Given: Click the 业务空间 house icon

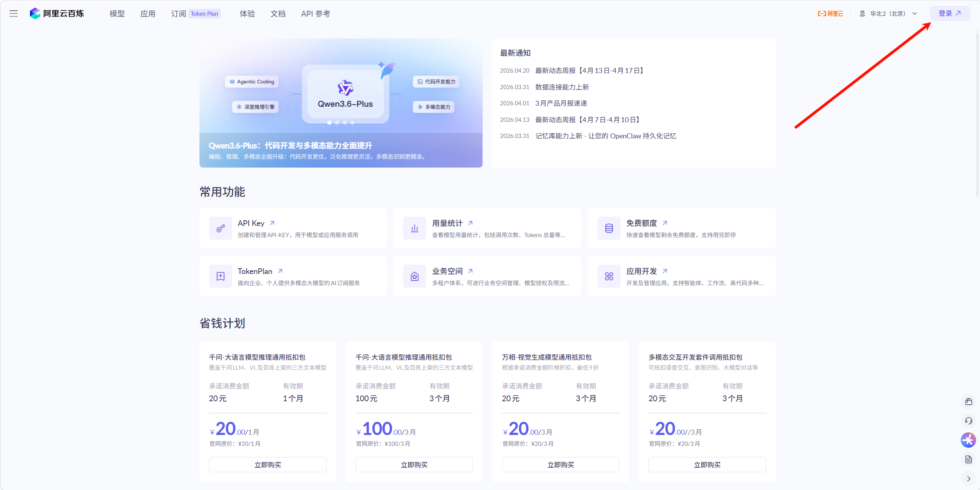Looking at the screenshot, I should point(415,276).
